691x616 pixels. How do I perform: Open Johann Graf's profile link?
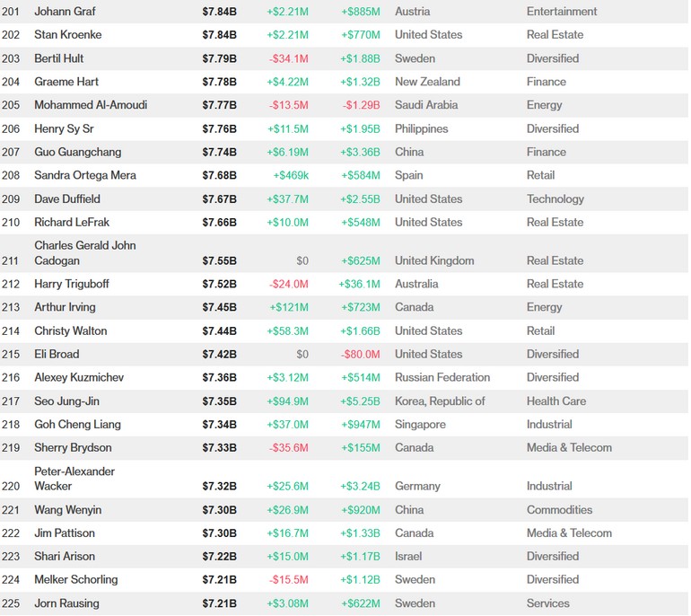[x=65, y=12]
